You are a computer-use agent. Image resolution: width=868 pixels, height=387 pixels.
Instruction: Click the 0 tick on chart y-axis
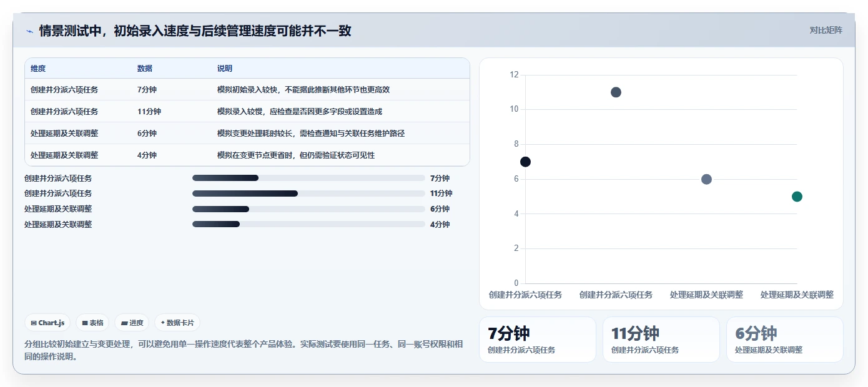point(516,283)
